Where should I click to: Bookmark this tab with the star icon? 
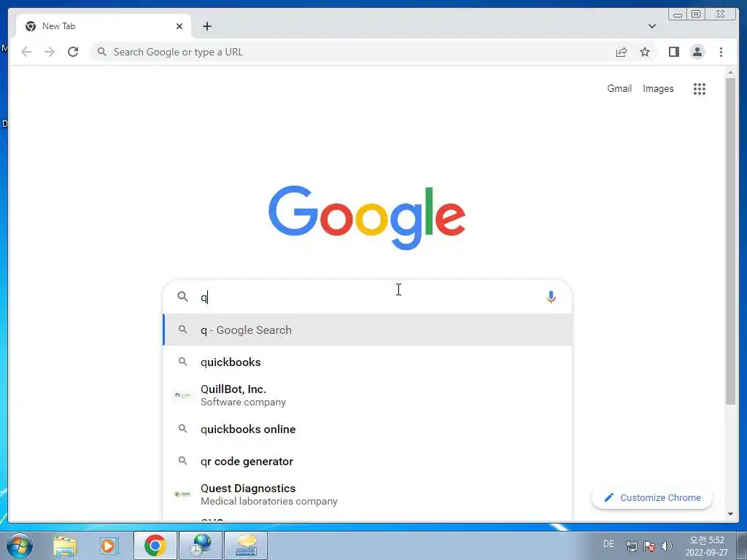[x=645, y=52]
